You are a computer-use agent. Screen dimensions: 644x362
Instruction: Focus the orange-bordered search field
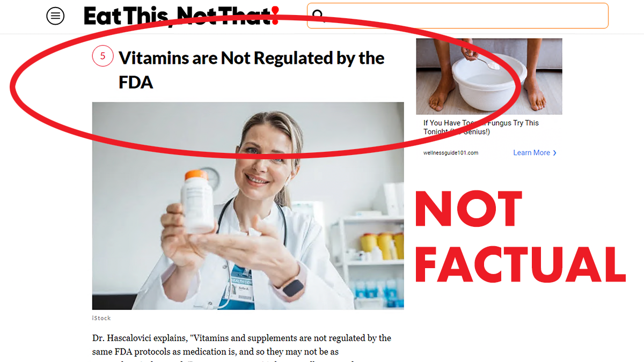point(458,16)
